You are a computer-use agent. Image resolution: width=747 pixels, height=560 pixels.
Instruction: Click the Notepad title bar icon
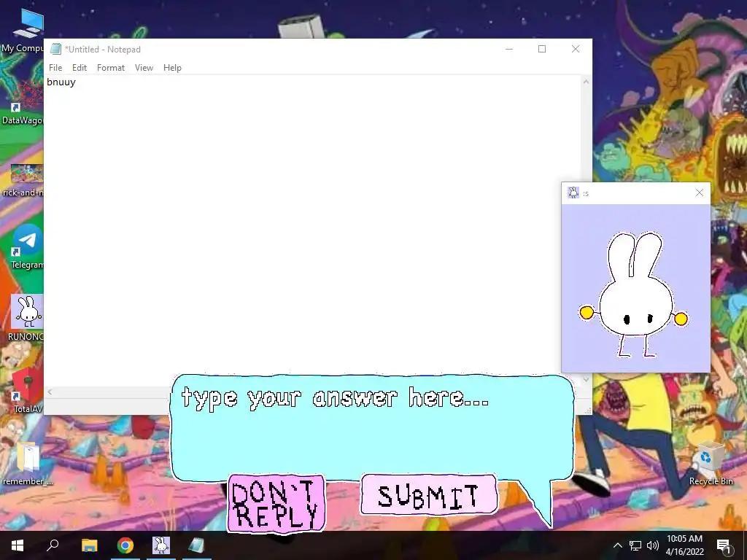coord(55,49)
